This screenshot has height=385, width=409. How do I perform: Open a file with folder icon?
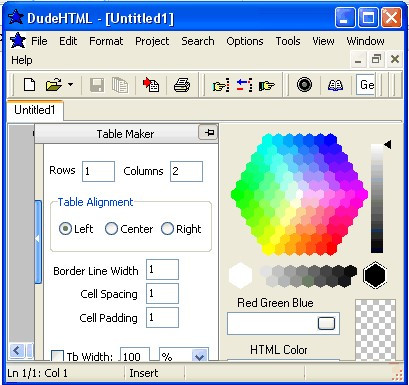[54, 85]
